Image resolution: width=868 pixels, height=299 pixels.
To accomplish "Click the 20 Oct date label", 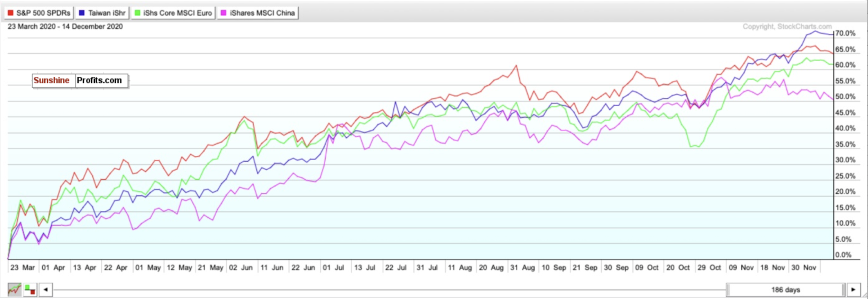I will click(678, 268).
